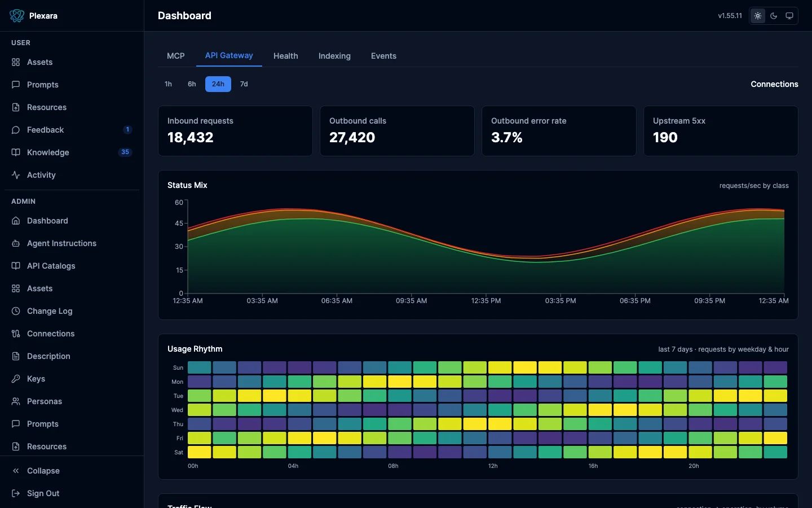The width and height of the screenshot is (812, 508).
Task: Click the version label v1.55.11
Action: pos(730,16)
